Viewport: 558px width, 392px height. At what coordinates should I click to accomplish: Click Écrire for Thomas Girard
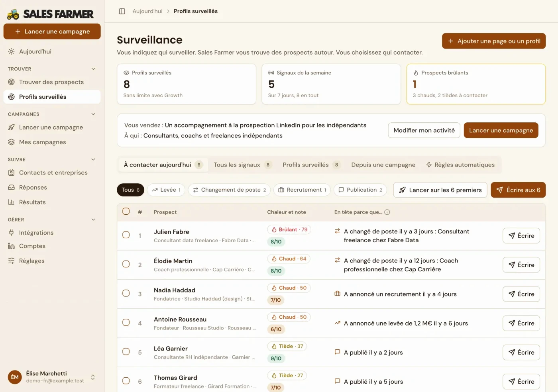pos(521,382)
